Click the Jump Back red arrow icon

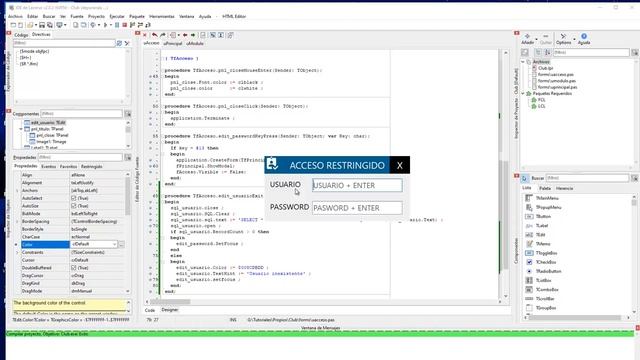coord(185,35)
